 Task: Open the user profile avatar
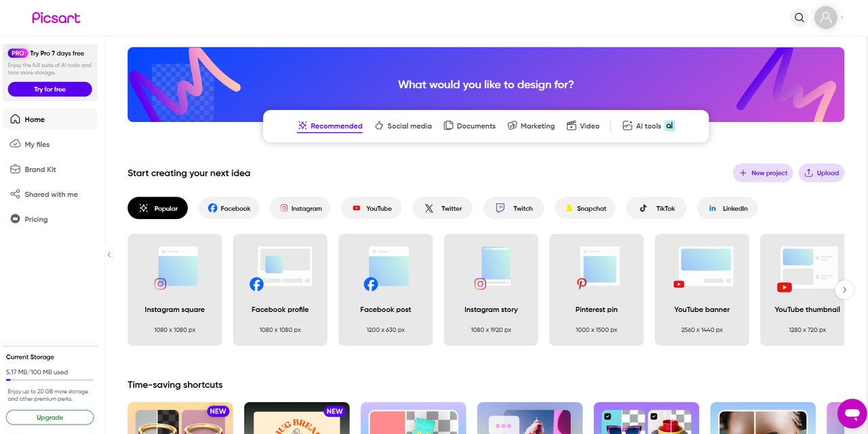tap(826, 18)
